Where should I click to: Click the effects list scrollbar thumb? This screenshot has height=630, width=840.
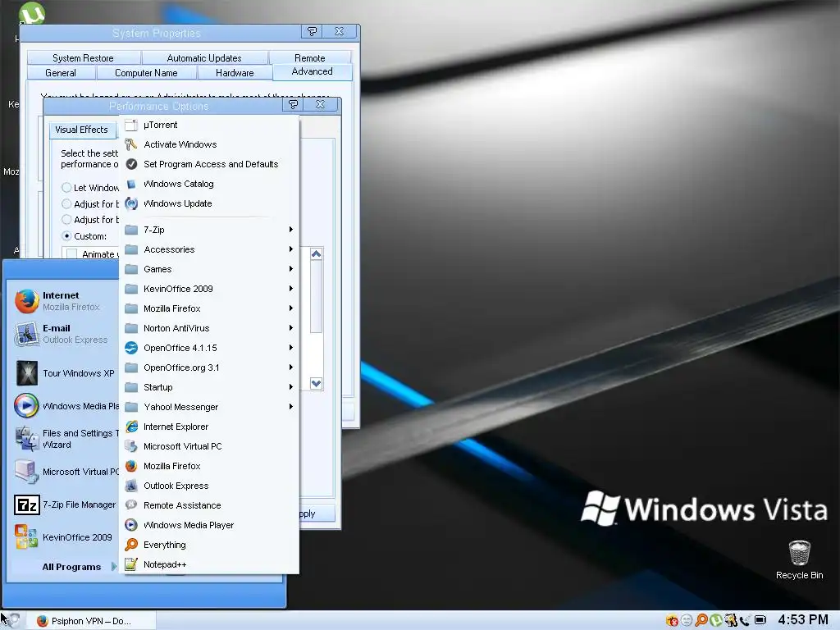point(316,297)
